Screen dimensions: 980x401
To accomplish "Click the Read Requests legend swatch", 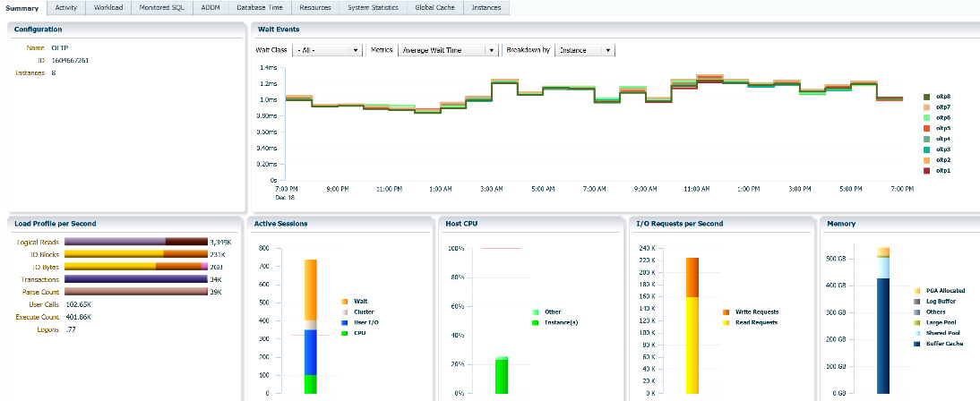I will (726, 322).
